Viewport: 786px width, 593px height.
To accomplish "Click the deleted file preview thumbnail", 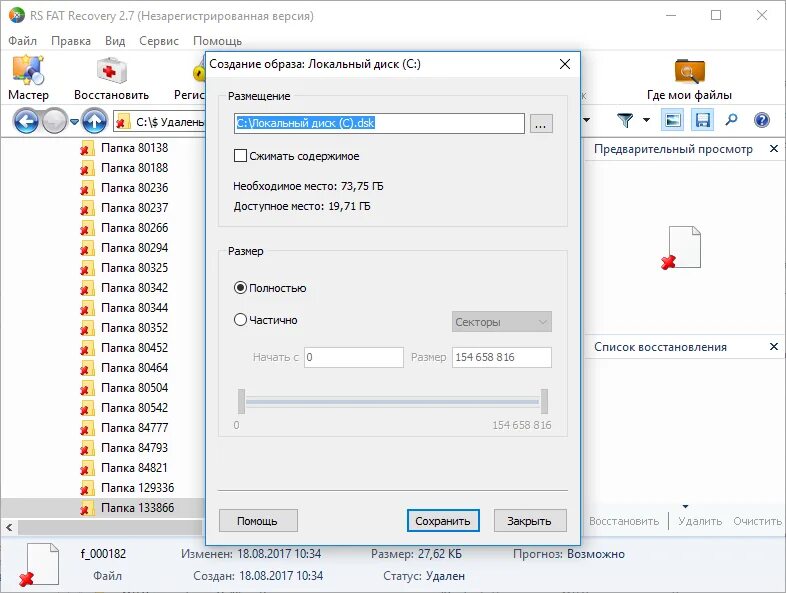I will 681,248.
